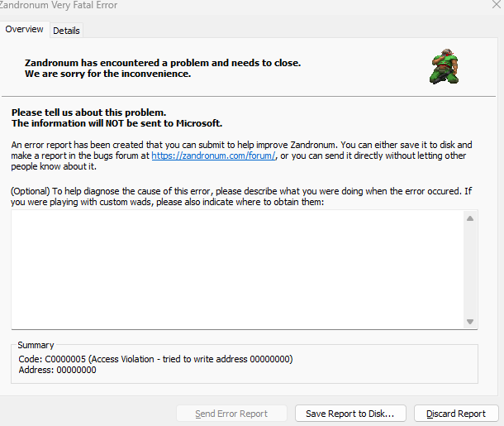Viewport: 504px width, 426px height.
Task: Click the '(Optional) To help diagnose' instruction text
Action: pos(240,191)
